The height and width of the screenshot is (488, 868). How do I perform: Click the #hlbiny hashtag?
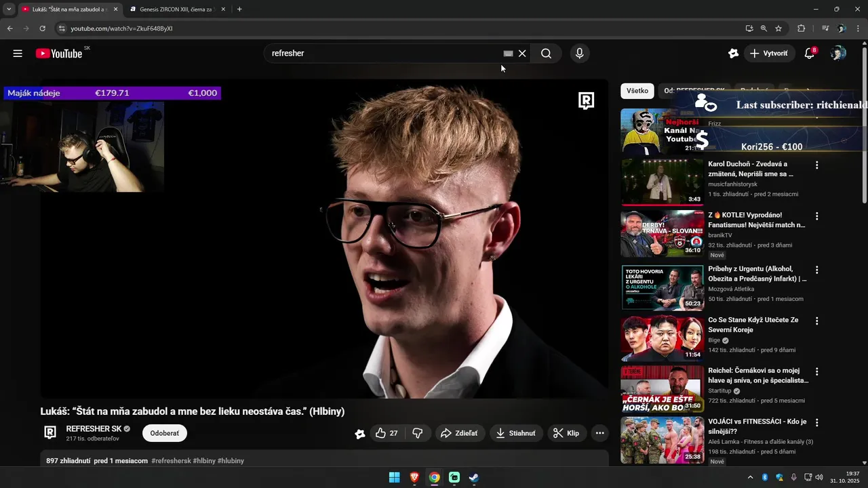pos(205,461)
